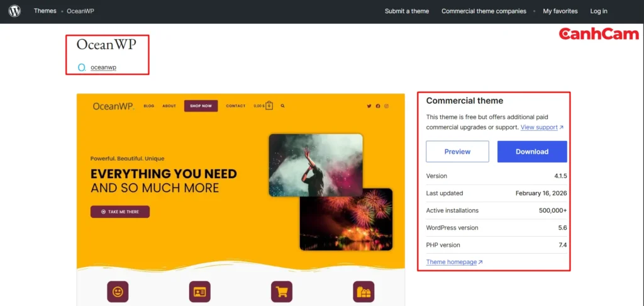This screenshot has width=644, height=306.
Task: Go to Commercial theme companies
Action: (x=484, y=11)
